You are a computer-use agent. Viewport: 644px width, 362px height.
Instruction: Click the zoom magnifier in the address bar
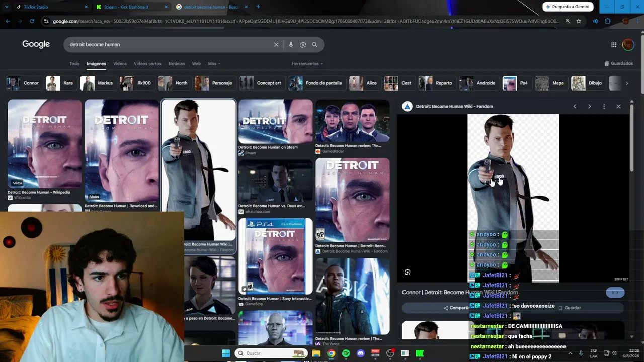[568, 21]
